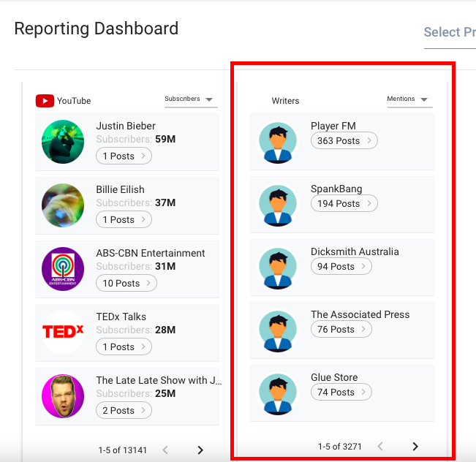Click the Player FM name
Image resolution: width=476 pixels, height=462 pixels.
[333, 126]
